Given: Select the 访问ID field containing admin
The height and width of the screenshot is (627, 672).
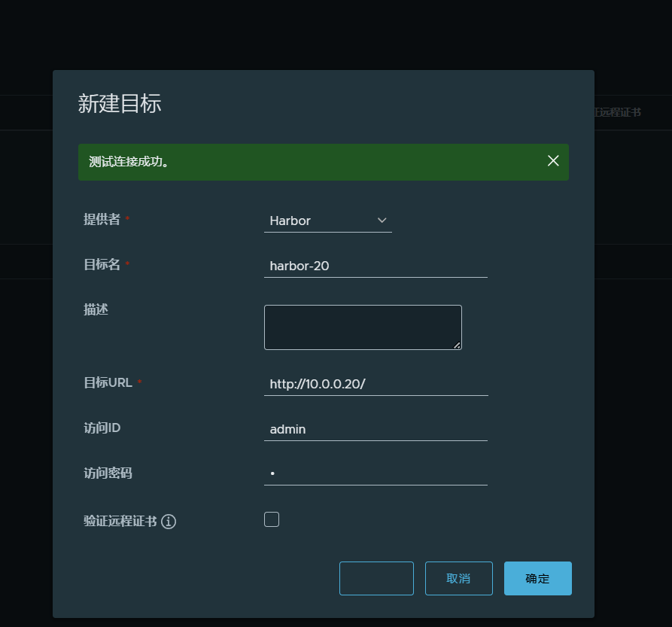Looking at the screenshot, I should tap(376, 429).
